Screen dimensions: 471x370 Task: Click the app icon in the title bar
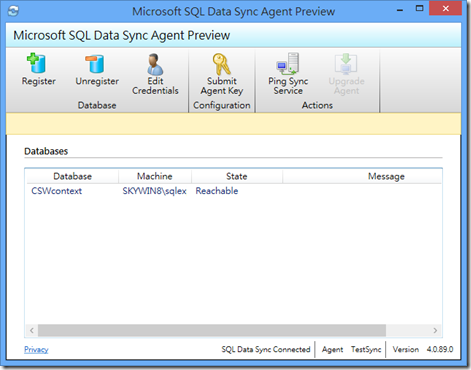point(14,11)
